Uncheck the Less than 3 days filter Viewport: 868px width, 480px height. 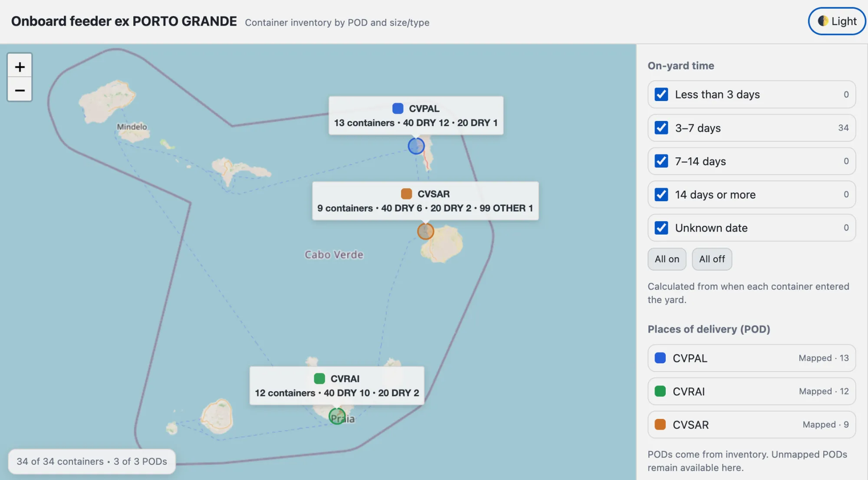coord(661,95)
